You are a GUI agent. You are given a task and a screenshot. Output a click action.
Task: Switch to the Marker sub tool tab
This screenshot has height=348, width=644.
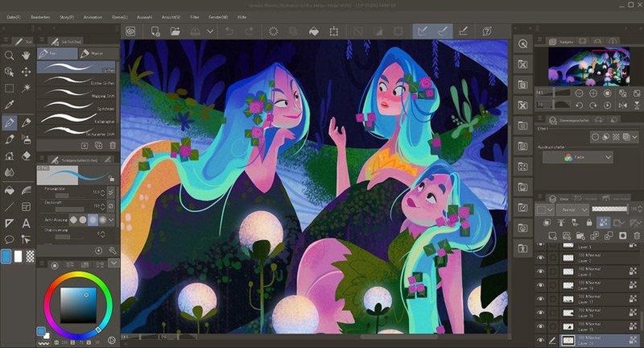tap(99, 53)
